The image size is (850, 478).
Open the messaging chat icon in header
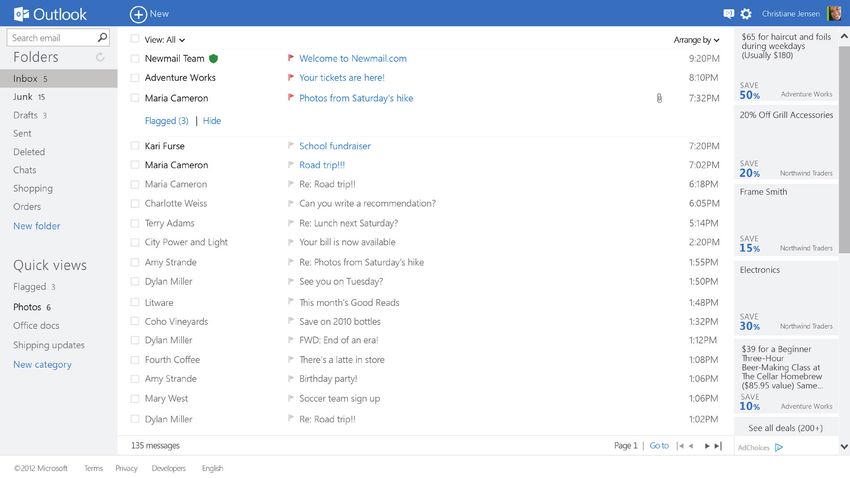729,14
